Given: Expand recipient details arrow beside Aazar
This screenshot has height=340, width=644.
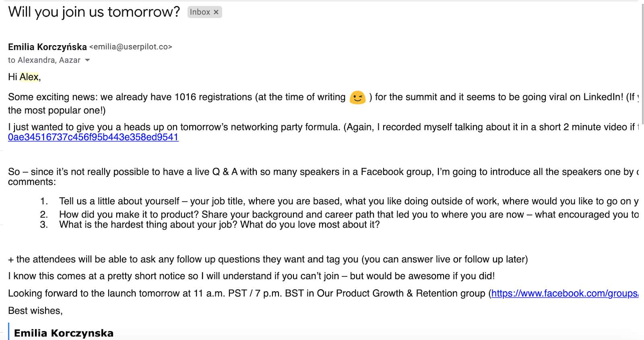Looking at the screenshot, I should click(87, 60).
